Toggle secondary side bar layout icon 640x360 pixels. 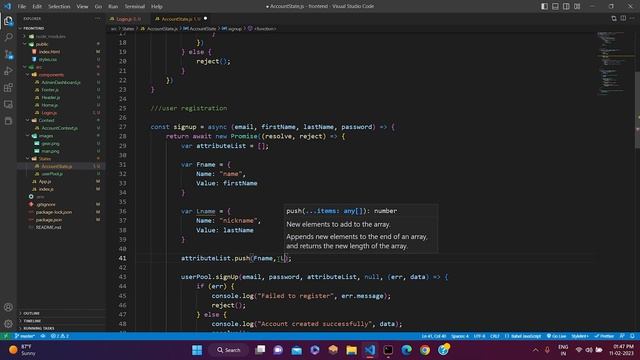coord(566,6)
